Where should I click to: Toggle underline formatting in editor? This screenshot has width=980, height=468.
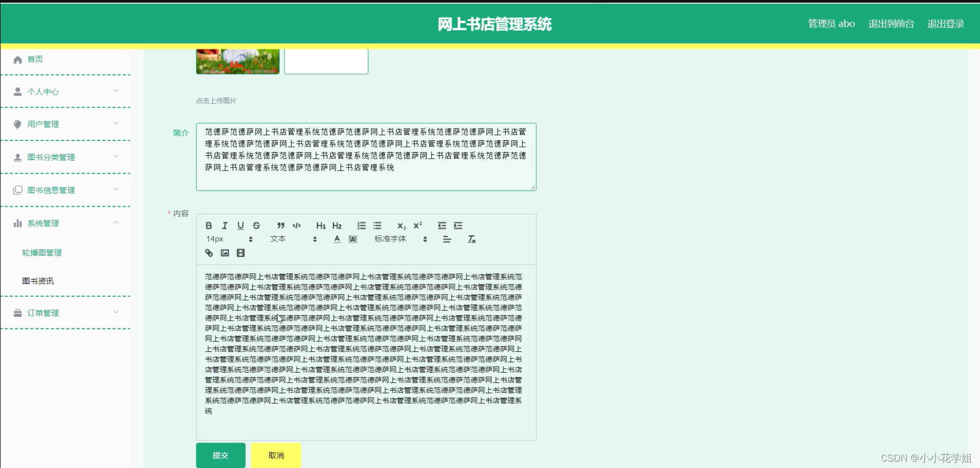241,226
